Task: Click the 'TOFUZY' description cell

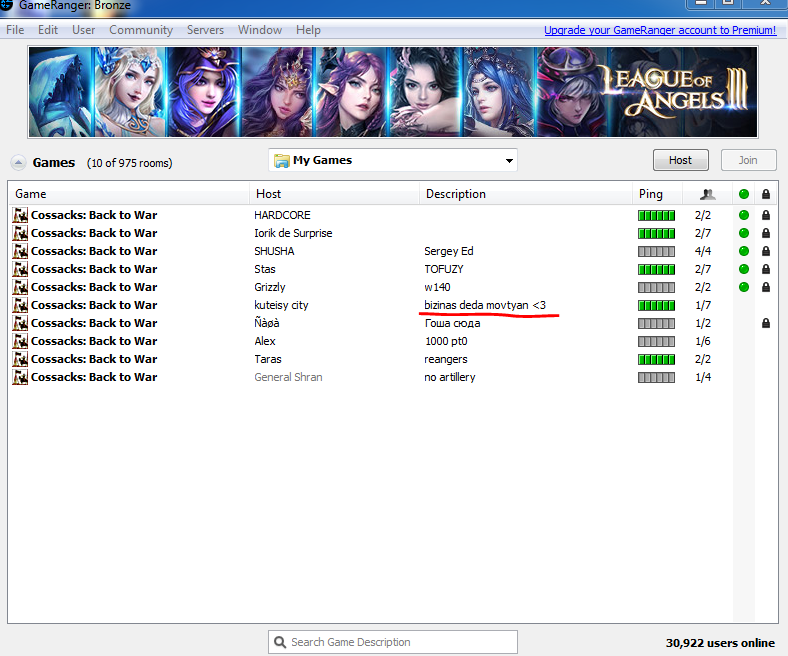Action: (444, 269)
